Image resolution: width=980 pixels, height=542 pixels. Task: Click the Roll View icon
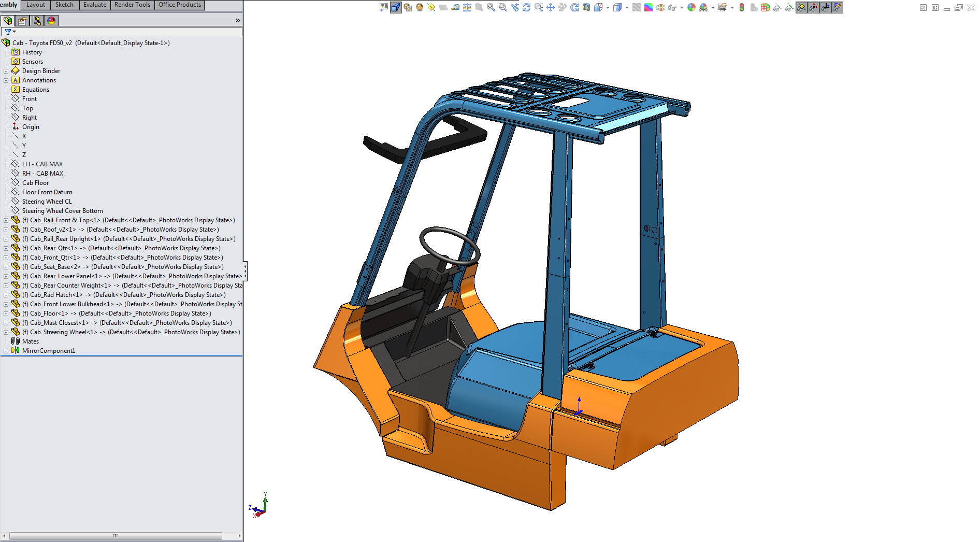[x=574, y=7]
